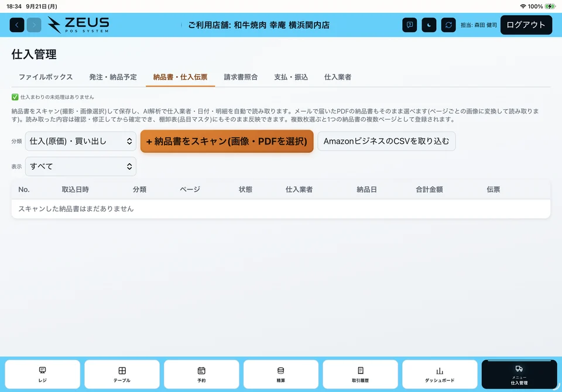Click the ご利用店舗 store name header
The height and width of the screenshot is (392, 562).
click(259, 25)
